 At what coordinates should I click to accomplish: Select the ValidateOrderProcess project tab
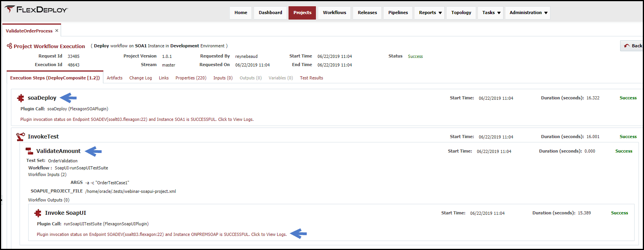(x=29, y=31)
